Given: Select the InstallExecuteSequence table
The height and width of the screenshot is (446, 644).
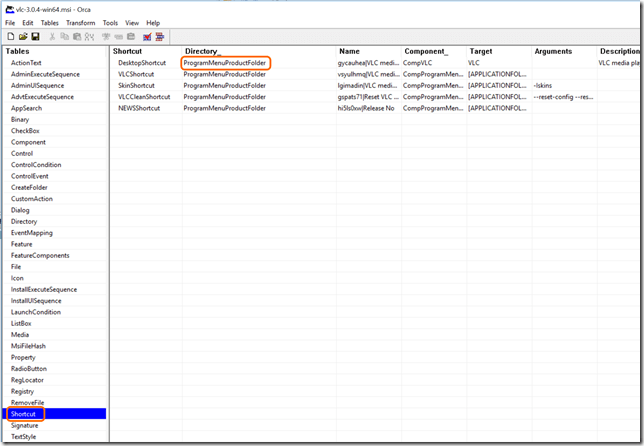Looking at the screenshot, I should 43,289.
